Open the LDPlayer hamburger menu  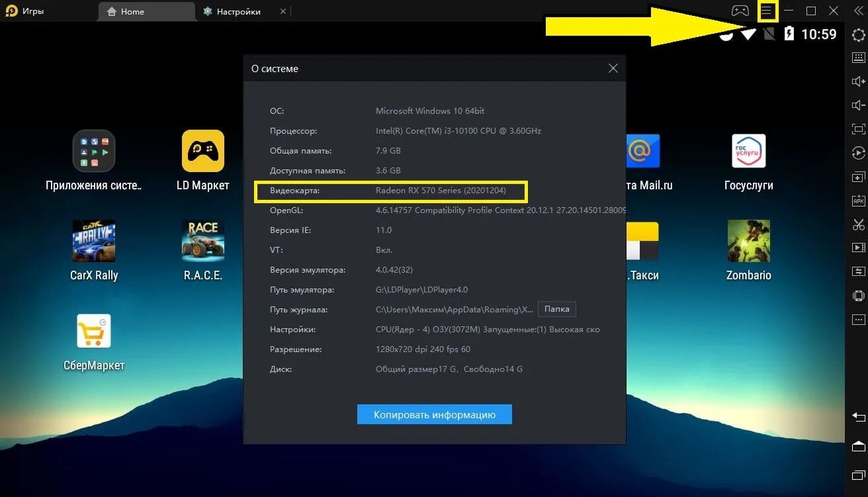coord(766,11)
